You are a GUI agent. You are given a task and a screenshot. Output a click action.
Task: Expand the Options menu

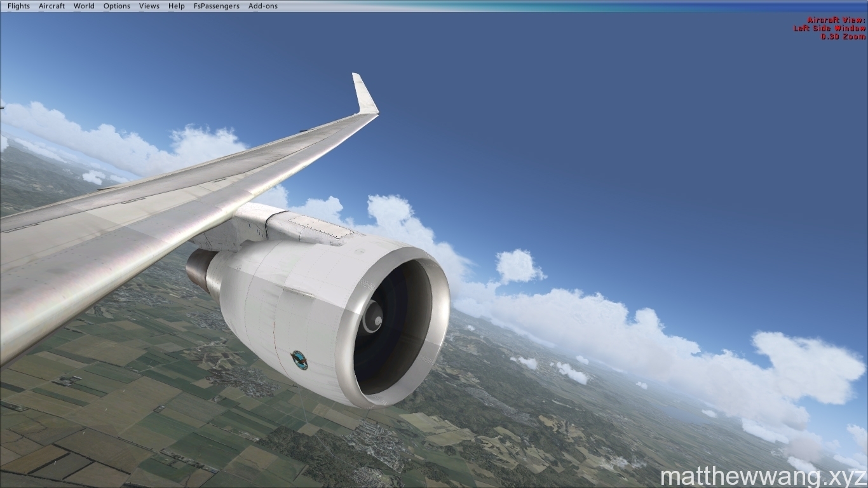[117, 6]
